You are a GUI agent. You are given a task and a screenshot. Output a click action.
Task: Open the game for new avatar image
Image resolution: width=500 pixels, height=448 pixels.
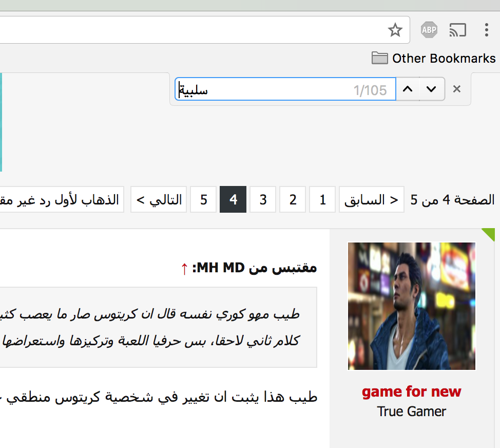(412, 306)
